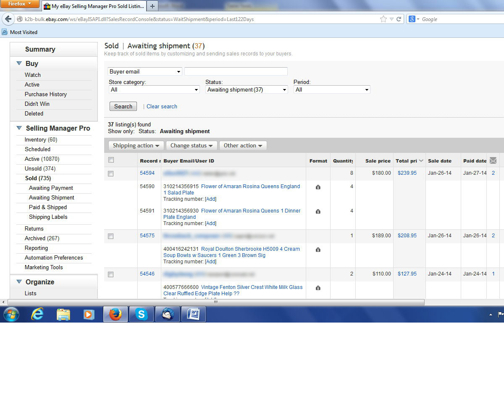The image size is (504, 420).
Task: Reload the page with refresh icon
Action: coord(399,19)
